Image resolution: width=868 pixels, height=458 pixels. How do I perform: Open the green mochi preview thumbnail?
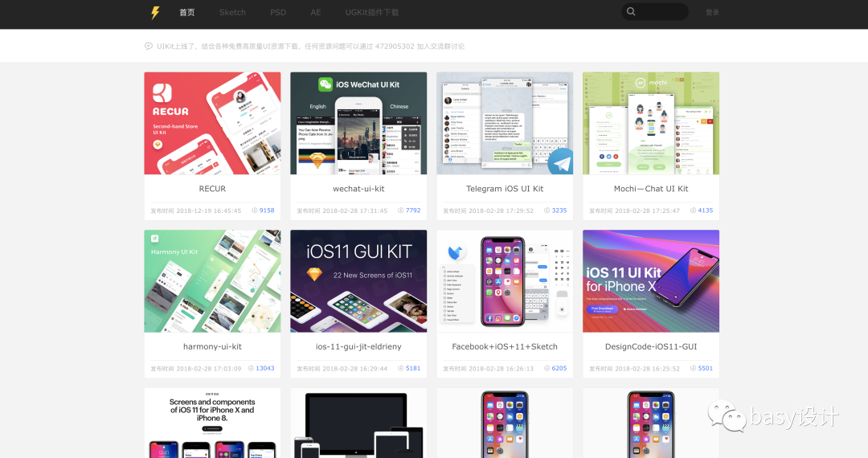pyautogui.click(x=651, y=124)
